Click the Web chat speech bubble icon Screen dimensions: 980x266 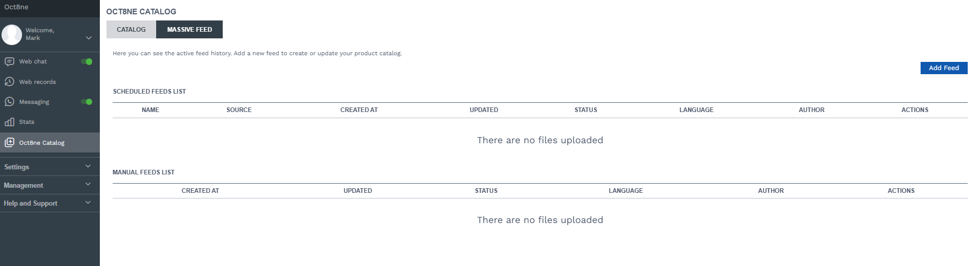9,61
